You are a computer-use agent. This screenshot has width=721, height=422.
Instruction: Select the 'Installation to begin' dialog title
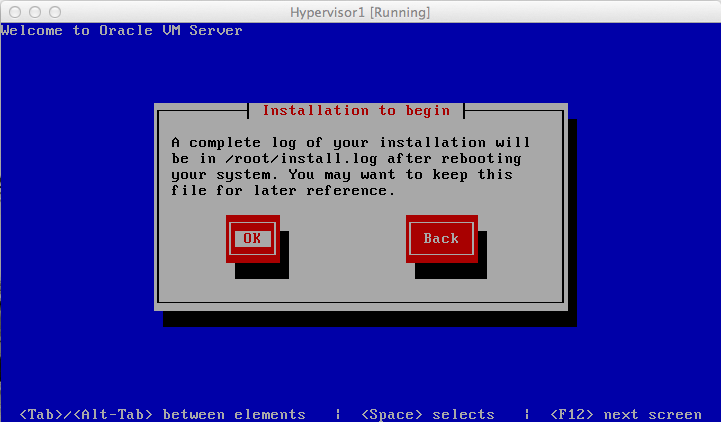355,110
